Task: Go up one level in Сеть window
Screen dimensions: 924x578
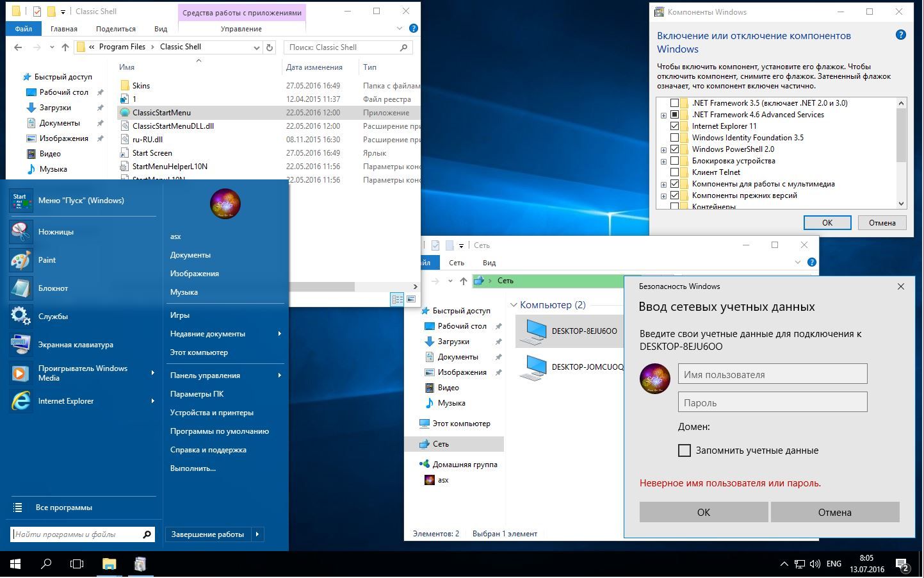Action: (x=463, y=281)
